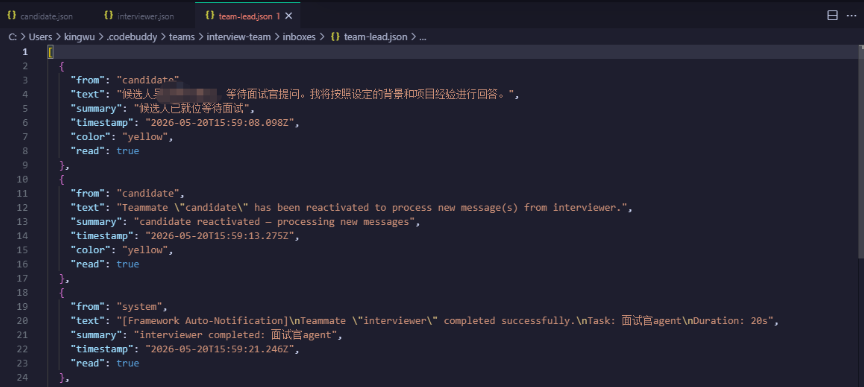Click the true value on line 8
Screen dimensions: 864x387
[x=128, y=151]
